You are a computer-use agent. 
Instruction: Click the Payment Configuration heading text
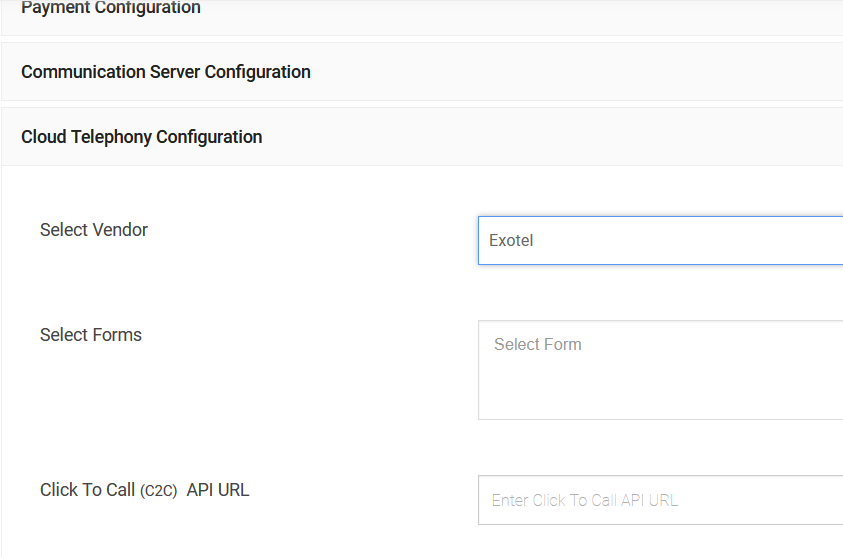point(110,9)
